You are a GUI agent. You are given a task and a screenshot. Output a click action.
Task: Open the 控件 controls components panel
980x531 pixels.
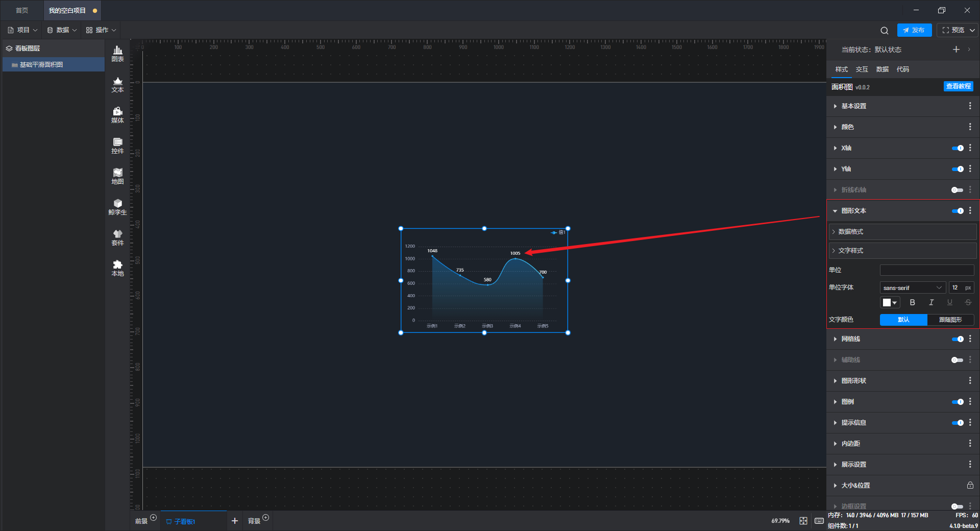(x=117, y=146)
